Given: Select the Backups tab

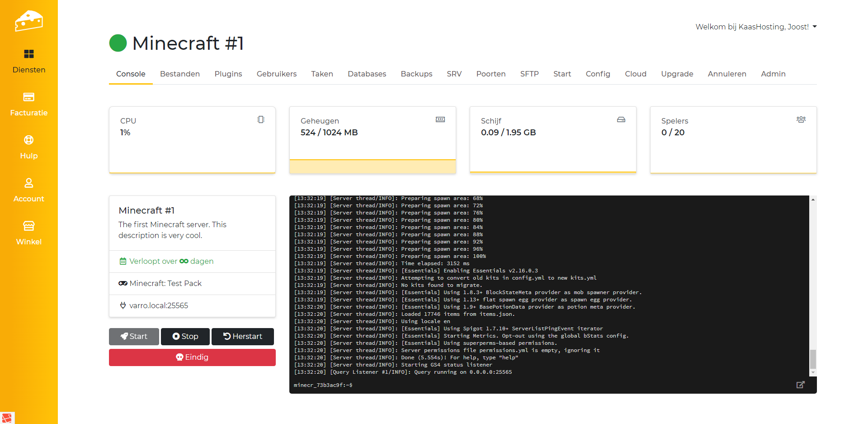Looking at the screenshot, I should coord(416,74).
